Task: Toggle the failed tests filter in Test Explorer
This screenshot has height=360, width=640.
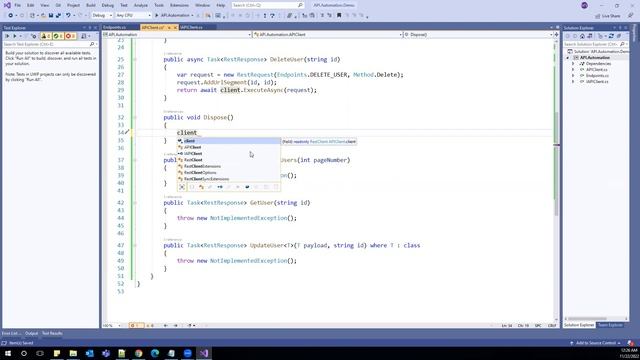Action: pyautogui.click(x=70, y=36)
